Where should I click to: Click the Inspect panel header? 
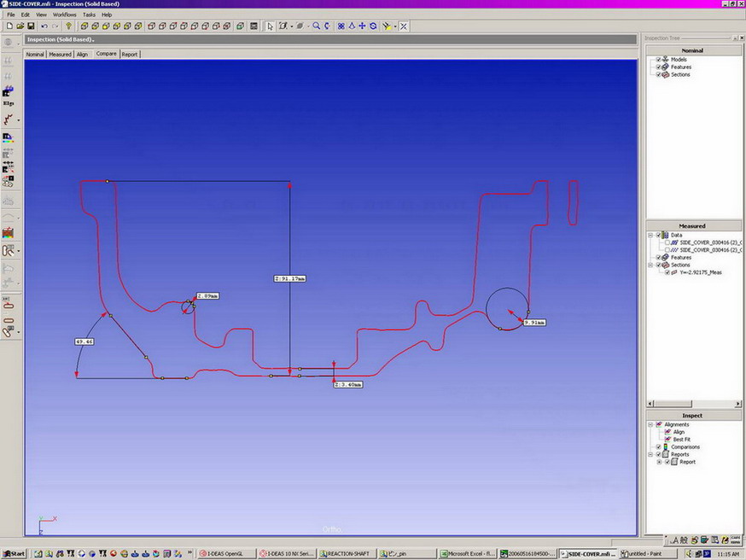coord(692,416)
